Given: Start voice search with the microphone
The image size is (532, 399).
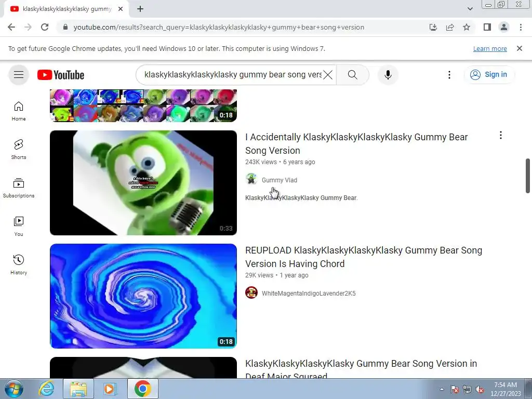Looking at the screenshot, I should point(388,75).
